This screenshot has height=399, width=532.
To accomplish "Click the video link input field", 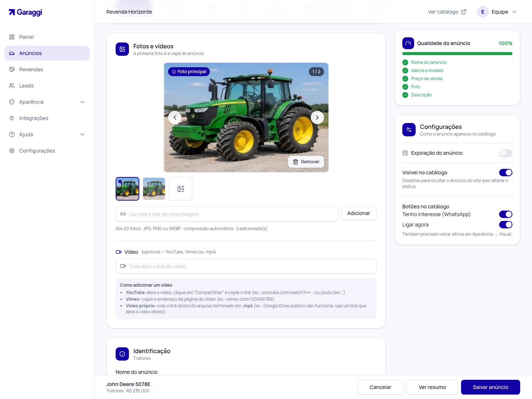I will (246, 266).
